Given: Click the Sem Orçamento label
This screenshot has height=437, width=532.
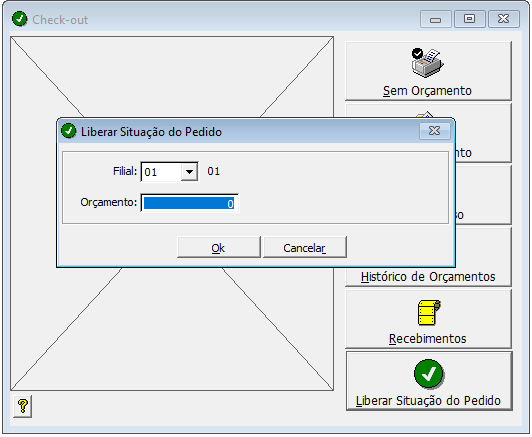Looking at the screenshot, I should [x=428, y=91].
